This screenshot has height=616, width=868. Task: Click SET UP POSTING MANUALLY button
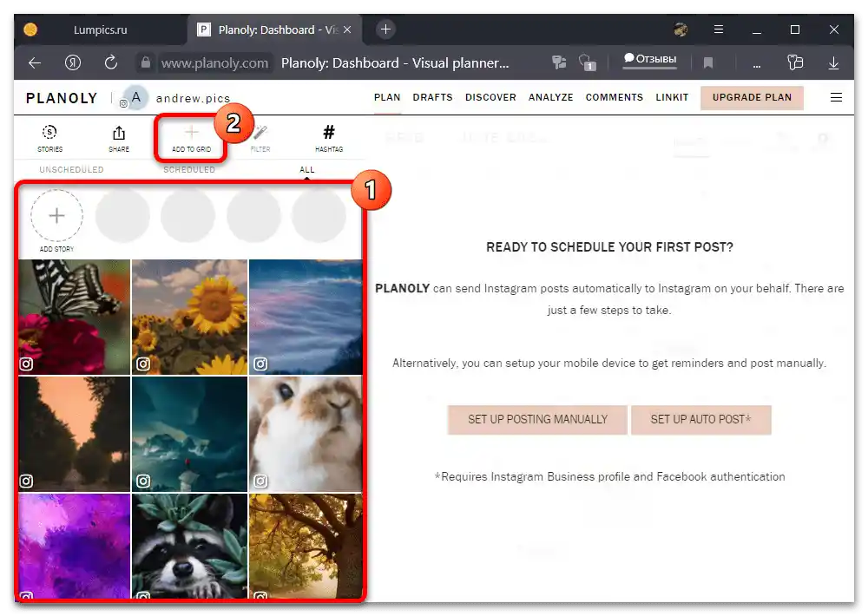(537, 420)
